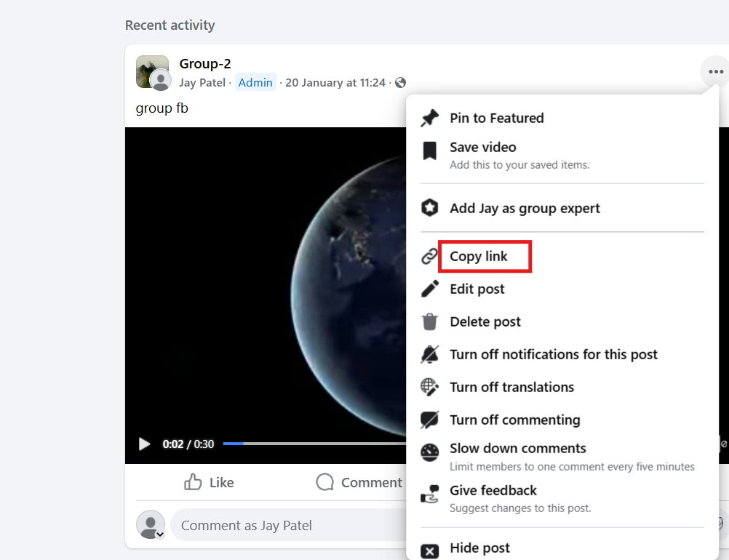This screenshot has width=729, height=560.
Task: Click the Like thumbs-up icon
Action: 193,482
